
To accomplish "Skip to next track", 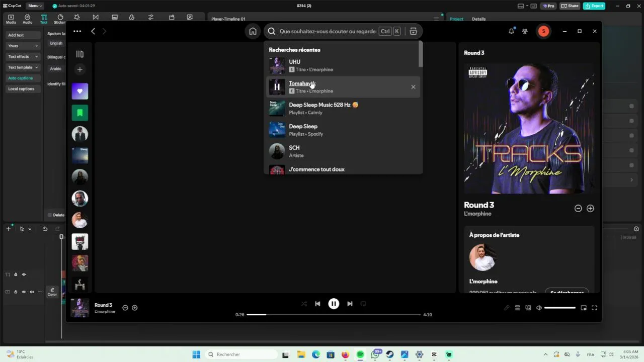I will [350, 304].
